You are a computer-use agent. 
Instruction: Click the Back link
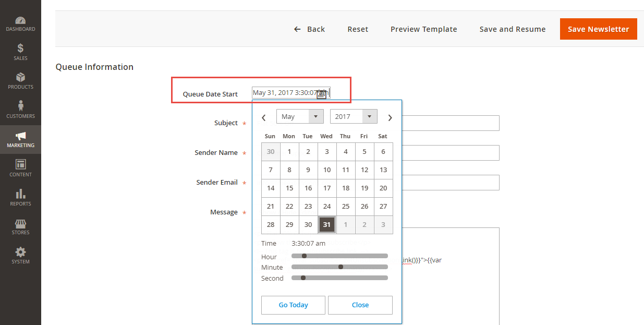coord(309,29)
